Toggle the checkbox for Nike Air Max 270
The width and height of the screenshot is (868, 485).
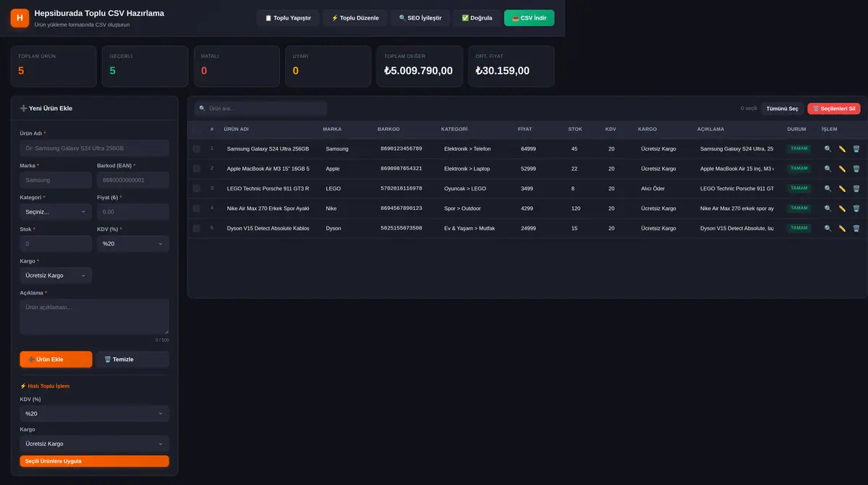196,208
